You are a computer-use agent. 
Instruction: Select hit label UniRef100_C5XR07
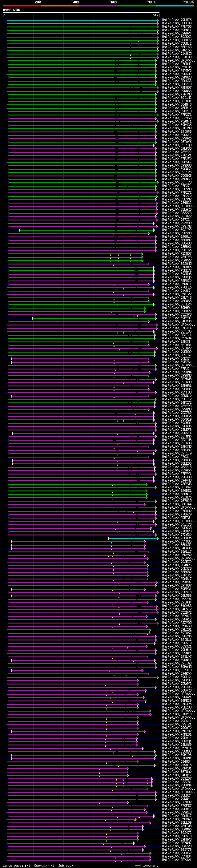click(x=177, y=582)
